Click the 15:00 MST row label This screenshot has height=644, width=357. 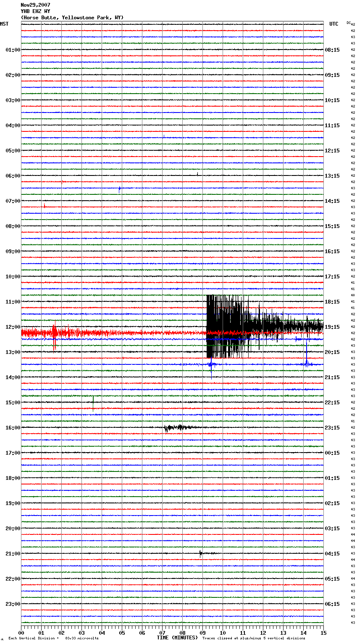(x=13, y=403)
